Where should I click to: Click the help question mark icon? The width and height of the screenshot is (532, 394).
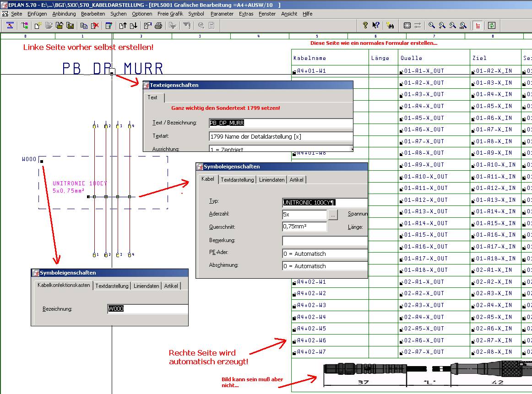[365, 26]
